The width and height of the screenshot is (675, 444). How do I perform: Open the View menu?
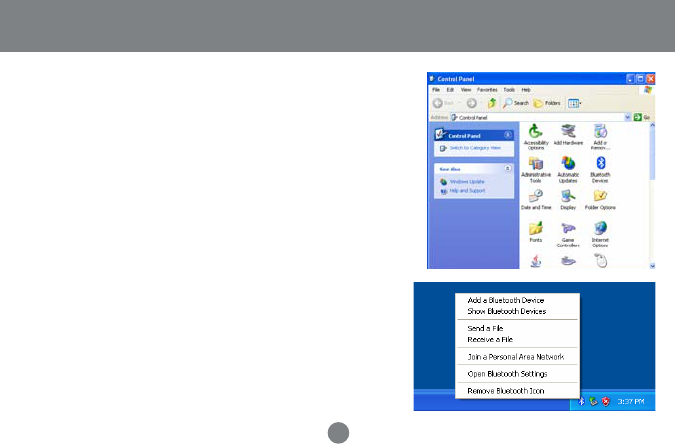click(x=466, y=90)
